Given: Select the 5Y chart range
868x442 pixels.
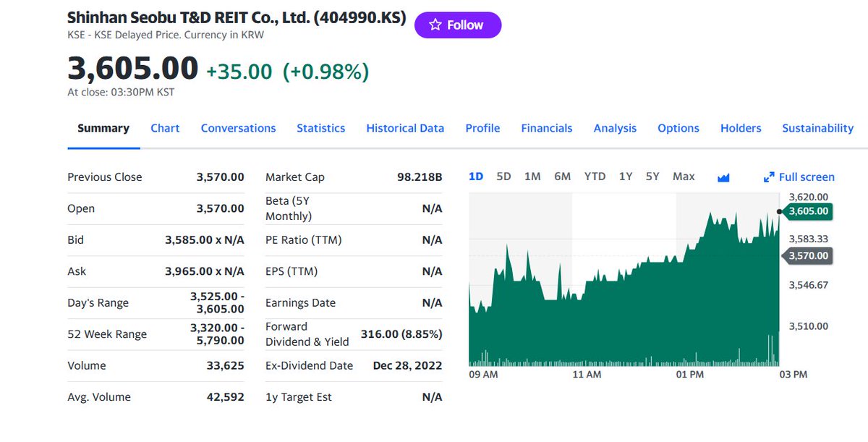Looking at the screenshot, I should pyautogui.click(x=652, y=177).
